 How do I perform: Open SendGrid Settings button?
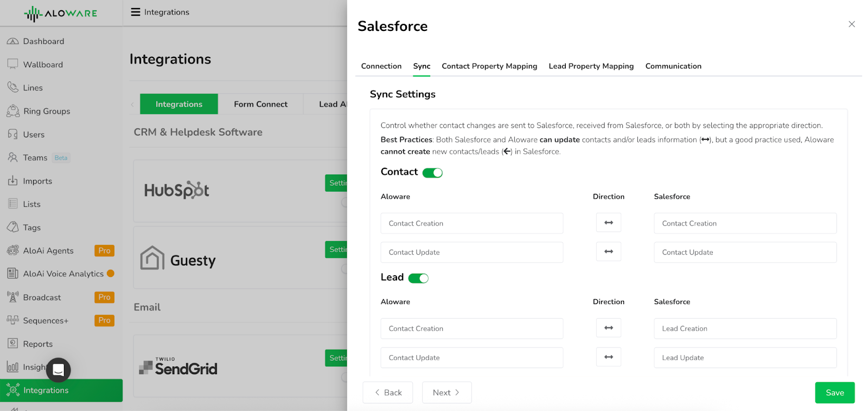click(336, 358)
